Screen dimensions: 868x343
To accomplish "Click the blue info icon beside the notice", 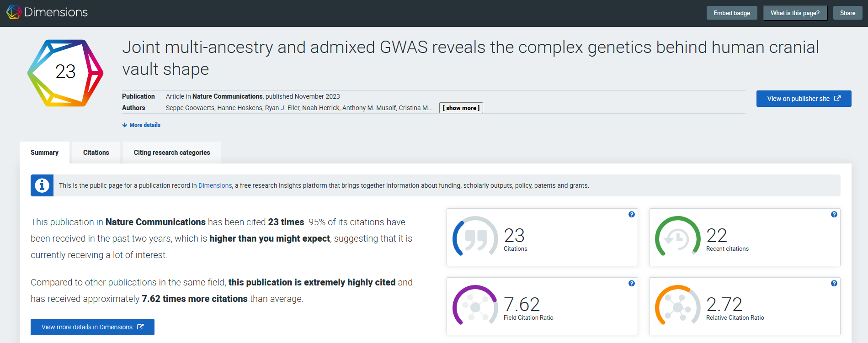I will [42, 185].
